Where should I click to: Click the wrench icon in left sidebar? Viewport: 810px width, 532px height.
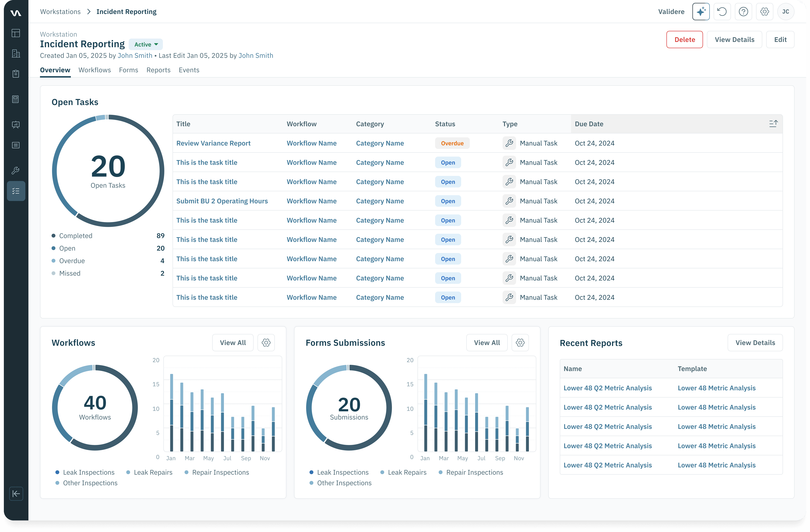coord(16,171)
